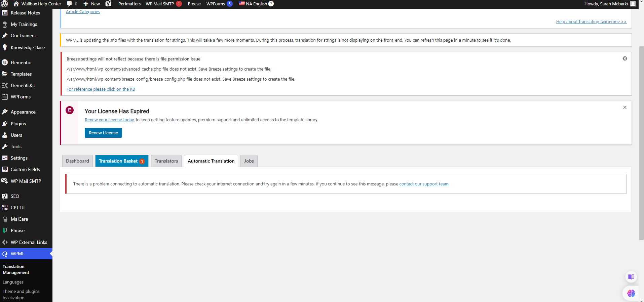Click the Breeze KB reference link

101,89
